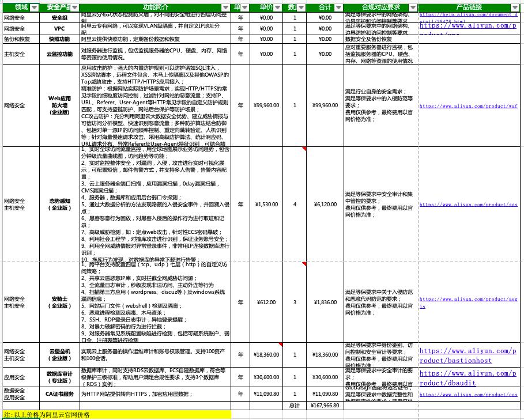Select the 安全组 product cell
The height and width of the screenshot is (420, 524).
pos(59,18)
